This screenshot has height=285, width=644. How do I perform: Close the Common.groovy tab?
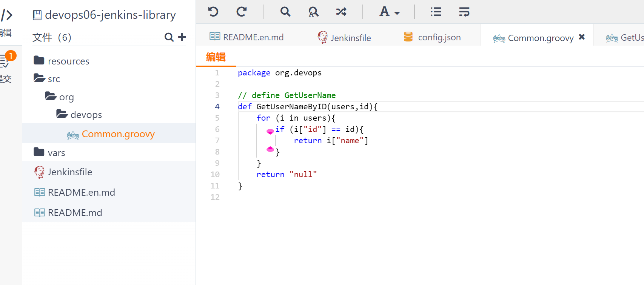(x=582, y=37)
